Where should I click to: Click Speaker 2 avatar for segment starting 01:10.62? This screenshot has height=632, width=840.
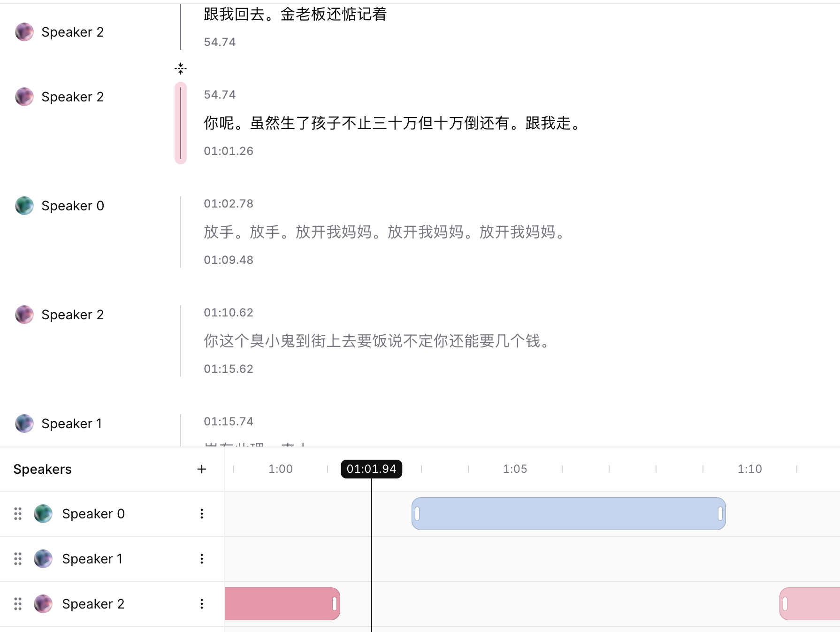coord(24,315)
